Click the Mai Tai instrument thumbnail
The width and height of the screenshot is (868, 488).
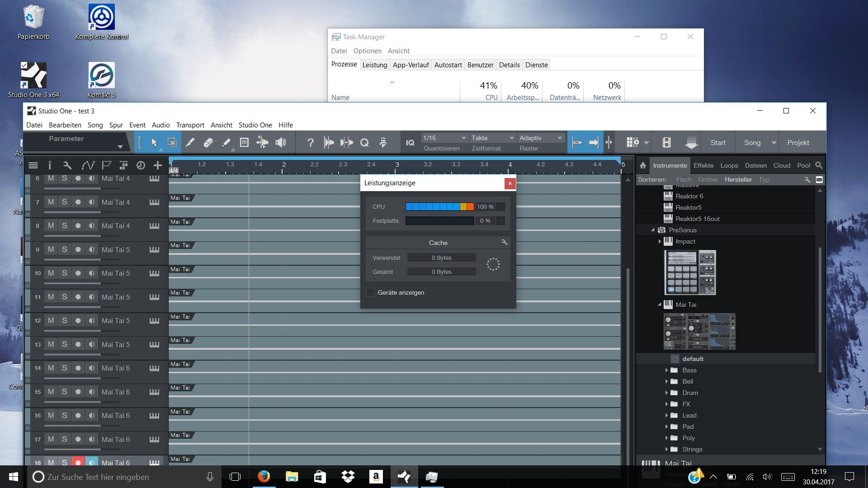699,332
